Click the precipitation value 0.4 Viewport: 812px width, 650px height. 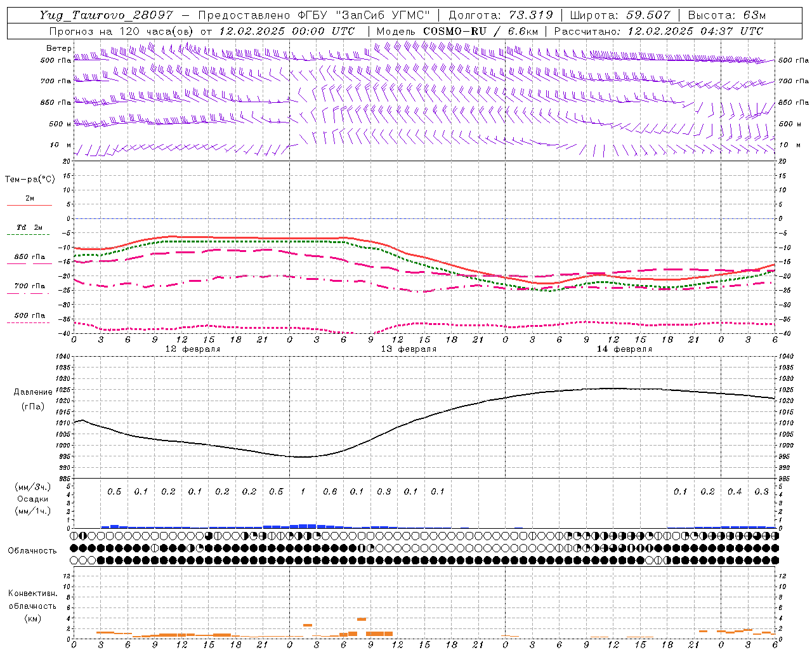click(x=735, y=491)
